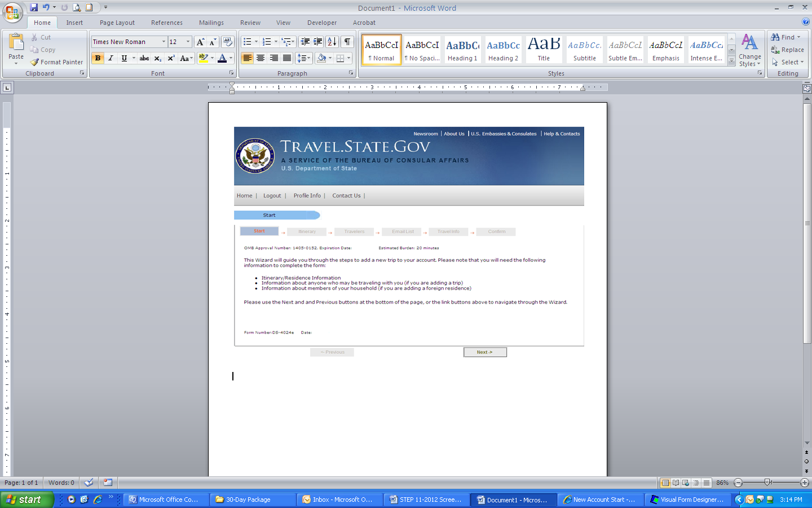Open the Page Layout tab
The image size is (812, 508).
tap(117, 23)
